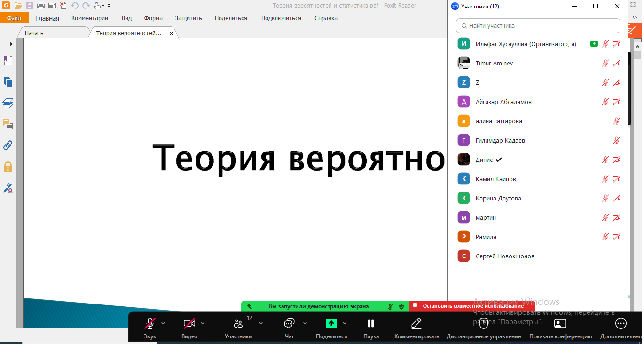
Task: Open the Pages thumbnails panel icon
Action: point(8,81)
